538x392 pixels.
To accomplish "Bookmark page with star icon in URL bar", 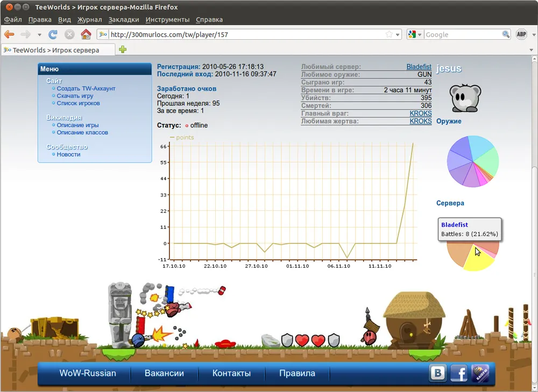I will click(389, 34).
